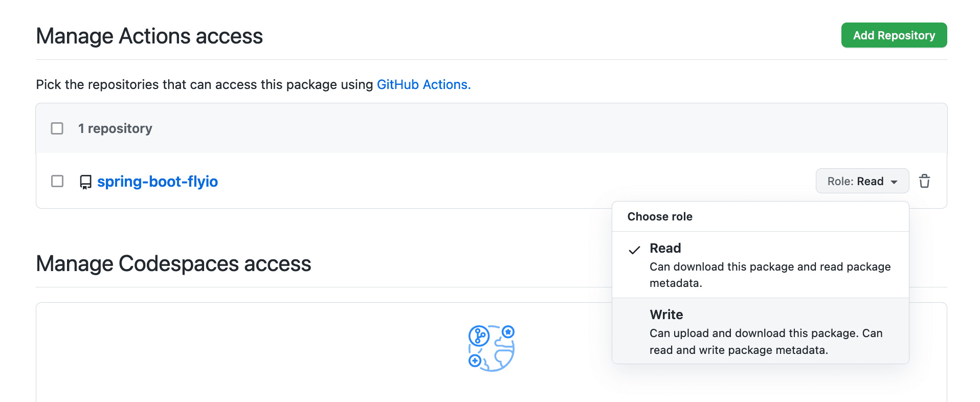Check the spring-boot-flyio row checkbox
The height and width of the screenshot is (402, 980).
(x=57, y=181)
